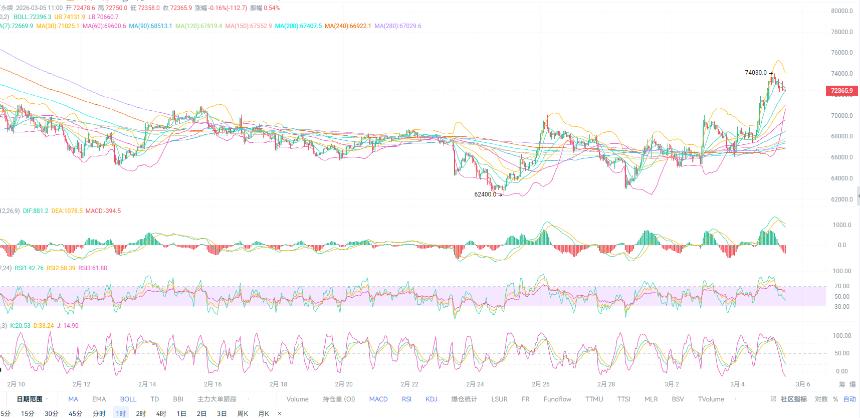Viewport: 860px width, 418px height.
Task: Select the highlighted 1时 timeframe
Action: (x=121, y=413)
